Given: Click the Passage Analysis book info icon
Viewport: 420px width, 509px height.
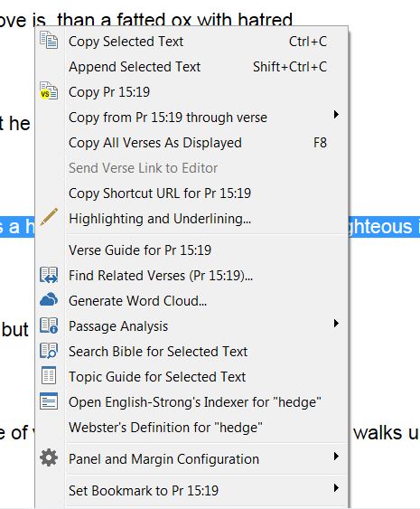Looking at the screenshot, I should (49, 325).
